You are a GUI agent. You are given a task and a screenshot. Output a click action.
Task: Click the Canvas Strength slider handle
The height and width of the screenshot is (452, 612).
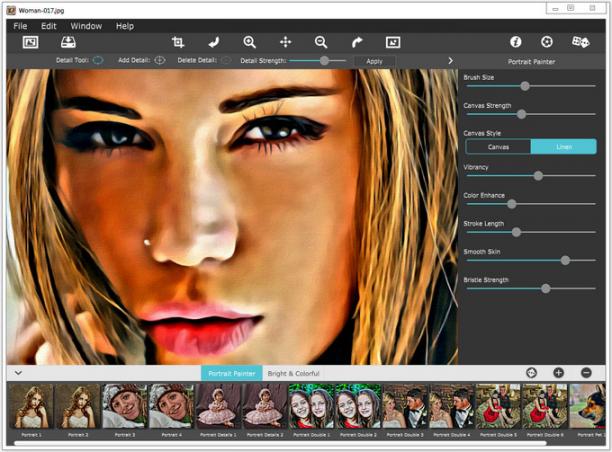[521, 114]
